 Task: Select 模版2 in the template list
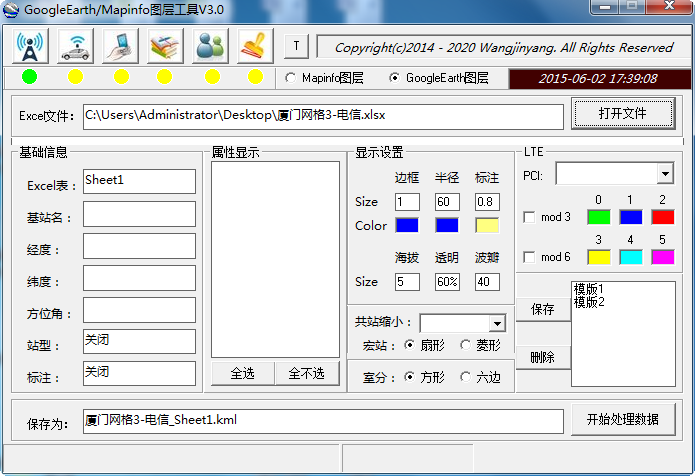coord(589,302)
